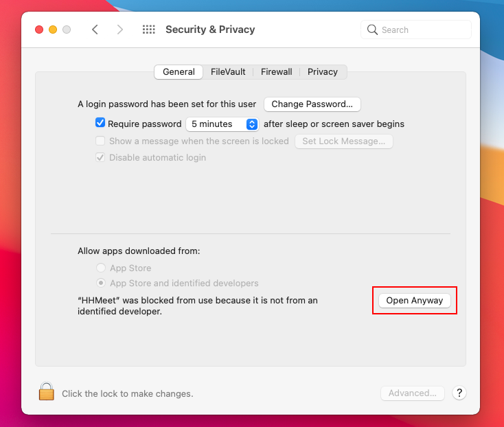The image size is (504, 427).
Task: Click the magnifying glass search icon
Action: tap(373, 30)
